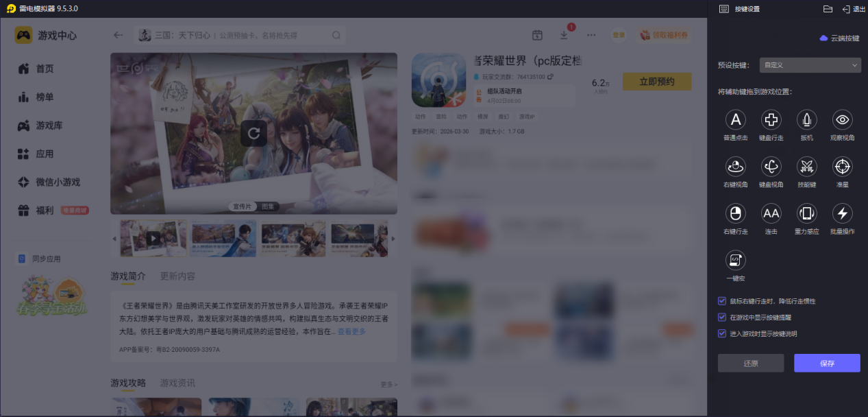Click the 还原 restore button
The height and width of the screenshot is (417, 868).
[x=751, y=364]
